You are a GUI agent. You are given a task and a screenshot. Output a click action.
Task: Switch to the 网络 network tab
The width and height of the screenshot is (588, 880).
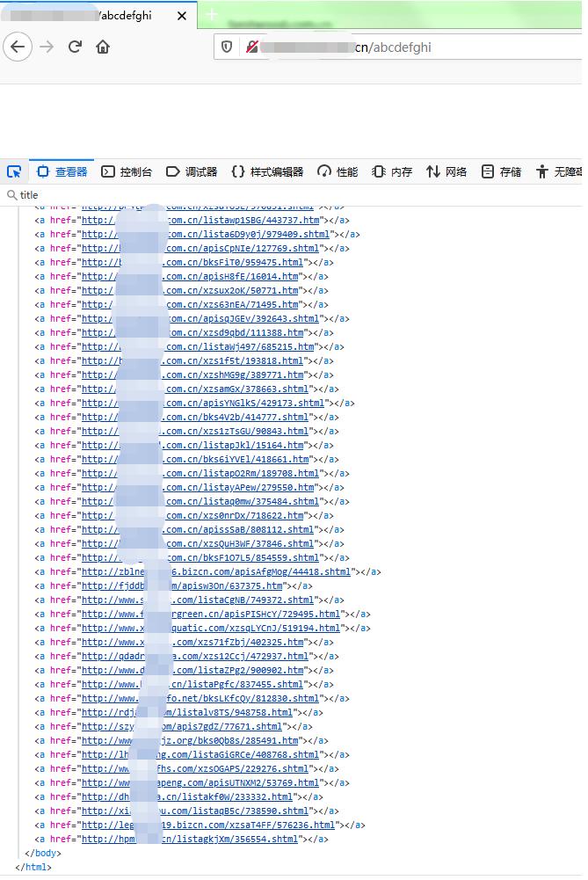[446, 171]
